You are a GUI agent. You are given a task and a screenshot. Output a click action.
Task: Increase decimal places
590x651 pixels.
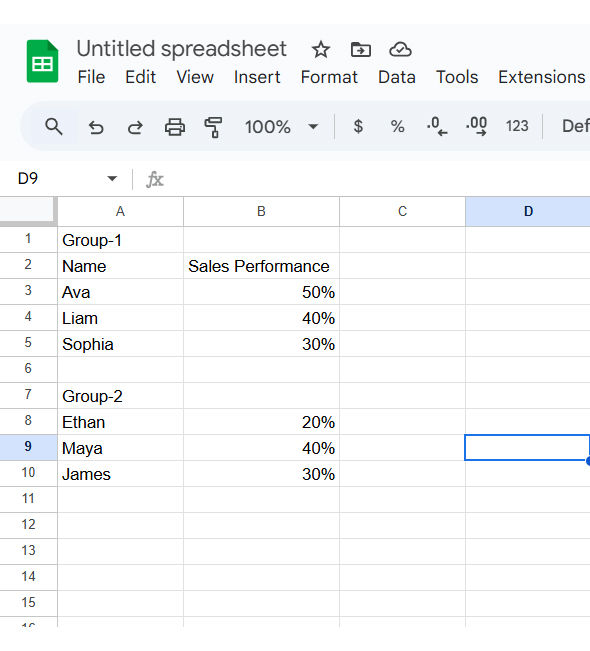(476, 126)
